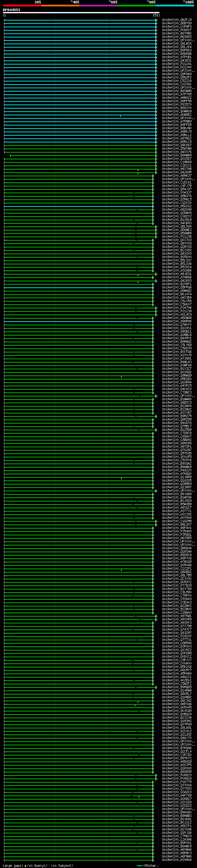Select the UniRef100_Q8L5U4 label
The height and width of the screenshot is (868, 197).
click(177, 226)
